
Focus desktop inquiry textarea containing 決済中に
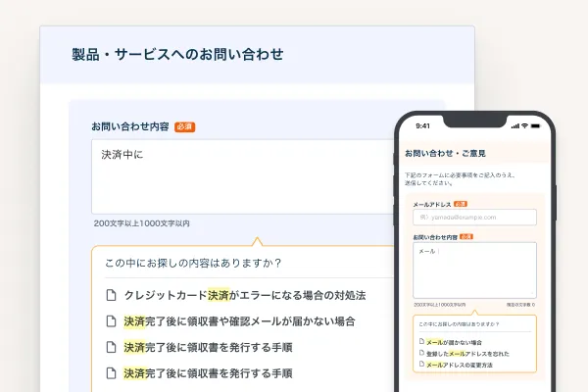[x=243, y=176]
